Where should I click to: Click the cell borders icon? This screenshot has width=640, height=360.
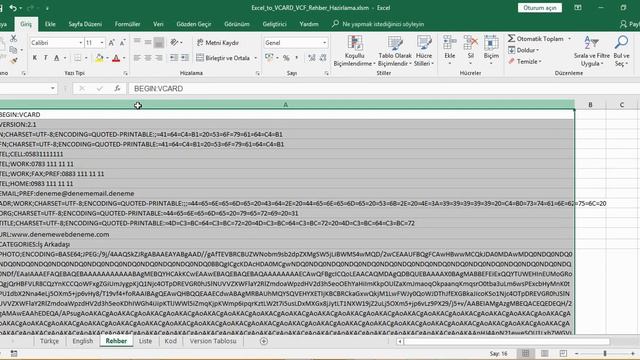tap(78, 58)
